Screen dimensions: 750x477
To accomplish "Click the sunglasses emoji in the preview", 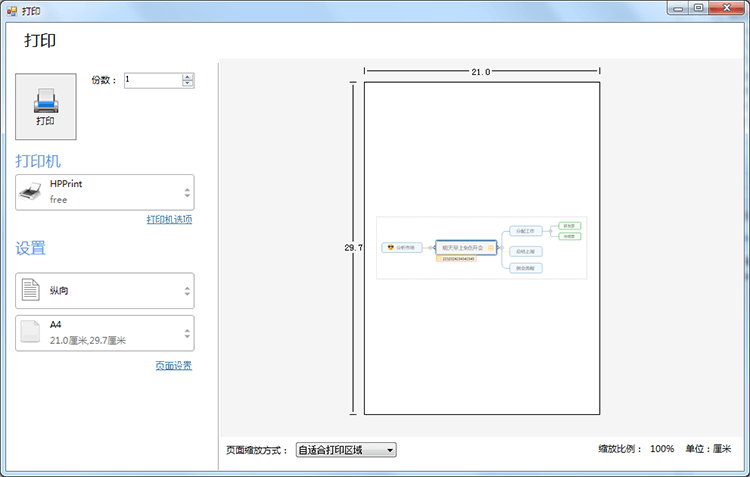I will coord(390,247).
